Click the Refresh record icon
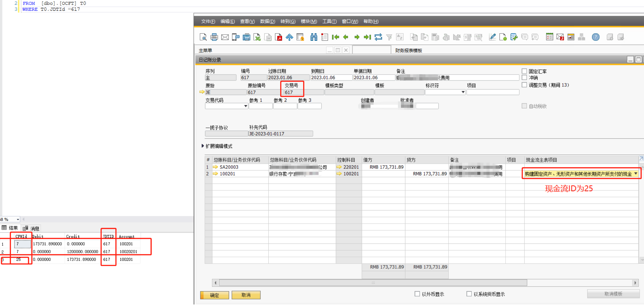Viewport: 644px width, 306px height. [378, 37]
